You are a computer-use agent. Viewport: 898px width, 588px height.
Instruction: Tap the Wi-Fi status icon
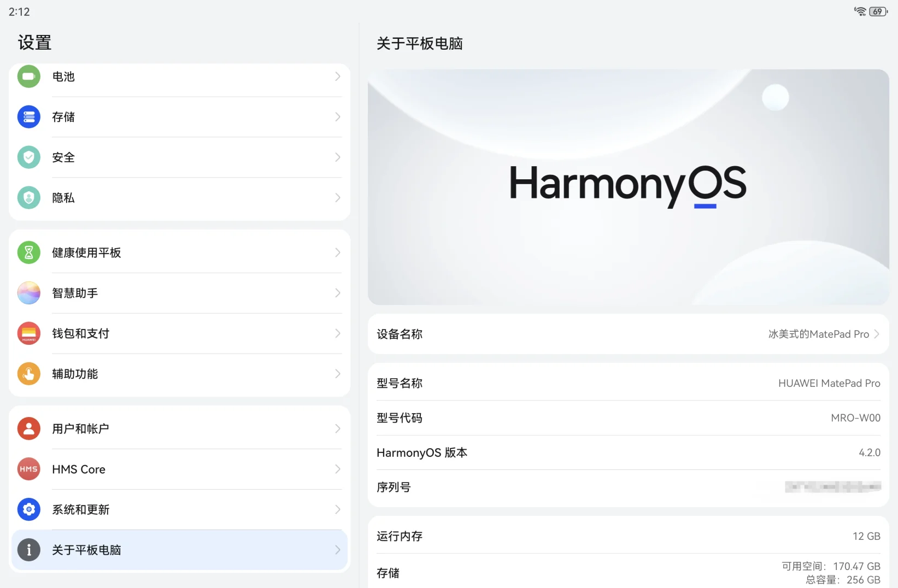coord(860,11)
